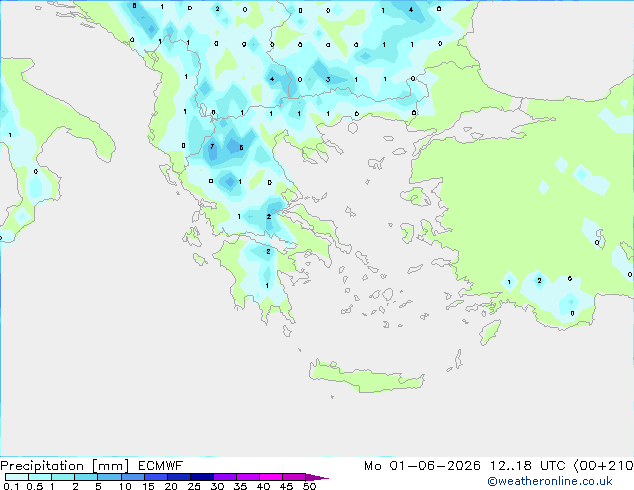Click the "50" legend scale label
Screen dimensions: 634x490
click(x=309, y=486)
